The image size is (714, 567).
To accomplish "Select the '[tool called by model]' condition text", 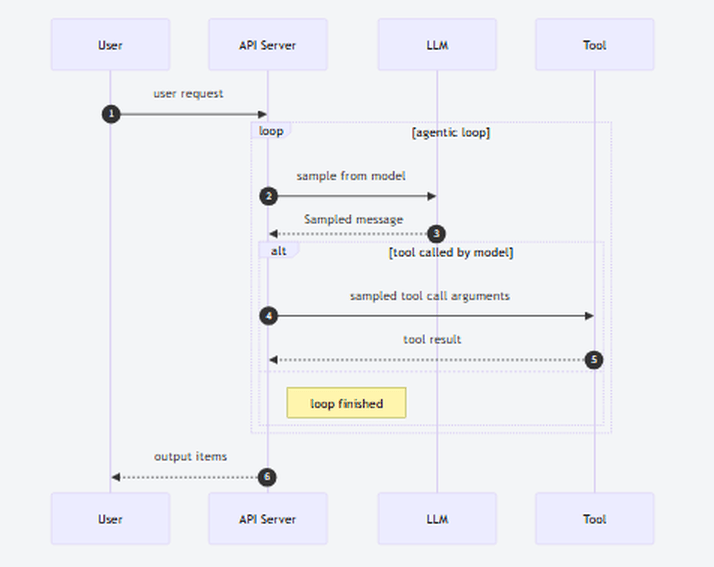I will click(451, 252).
